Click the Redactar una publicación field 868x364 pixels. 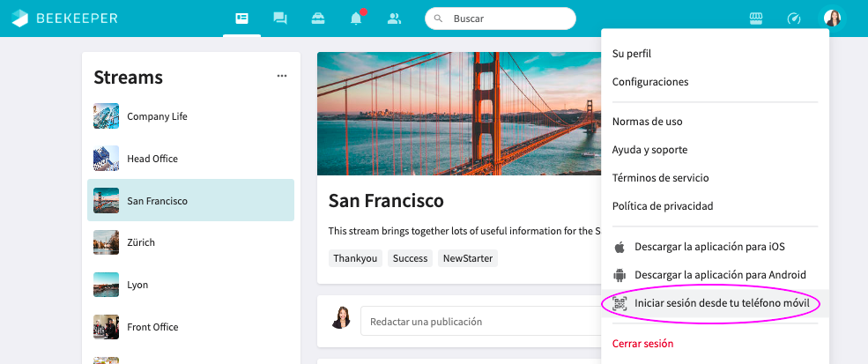[x=480, y=322]
